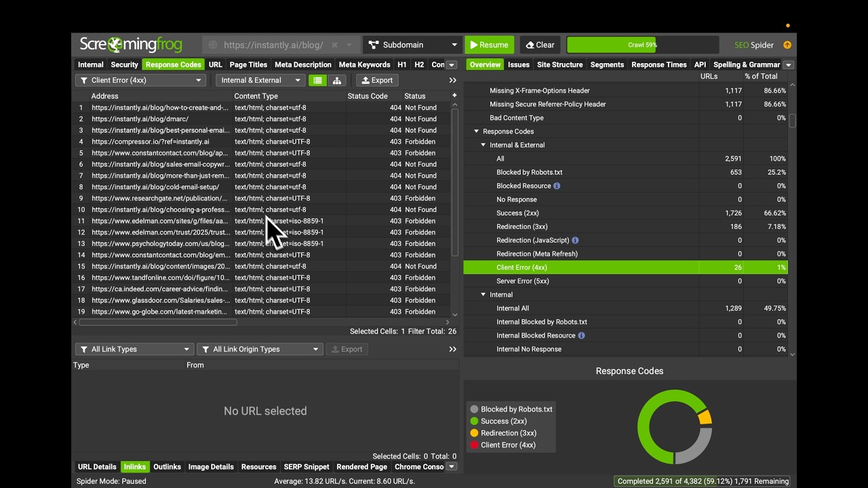Click the Crawl 59% progress bar

tap(642, 45)
